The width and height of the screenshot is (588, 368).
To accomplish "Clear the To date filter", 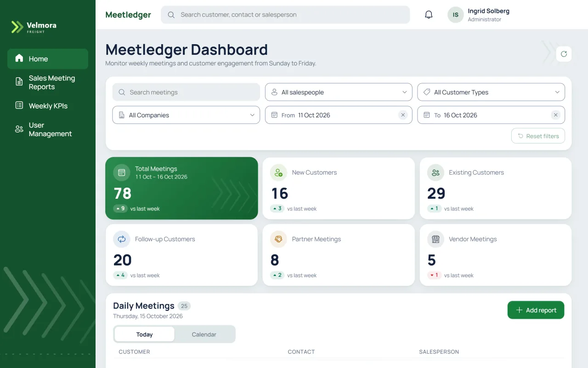I will pos(555,115).
